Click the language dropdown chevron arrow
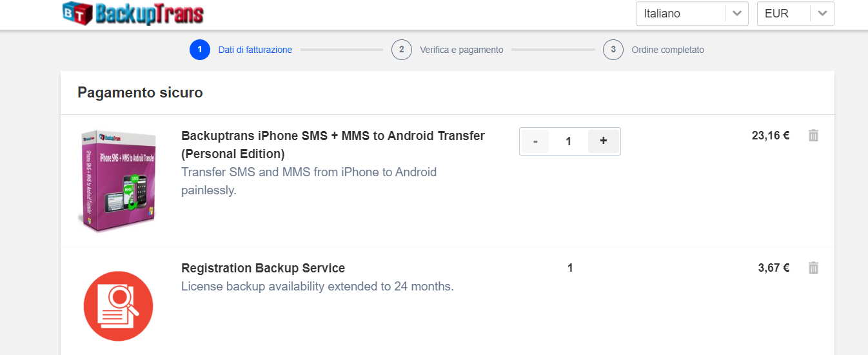 coord(736,14)
